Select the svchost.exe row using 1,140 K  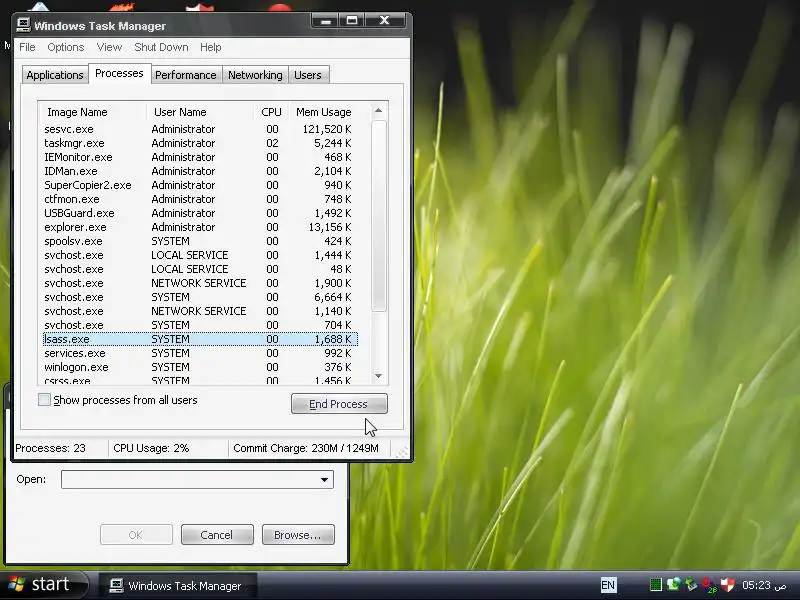point(200,311)
